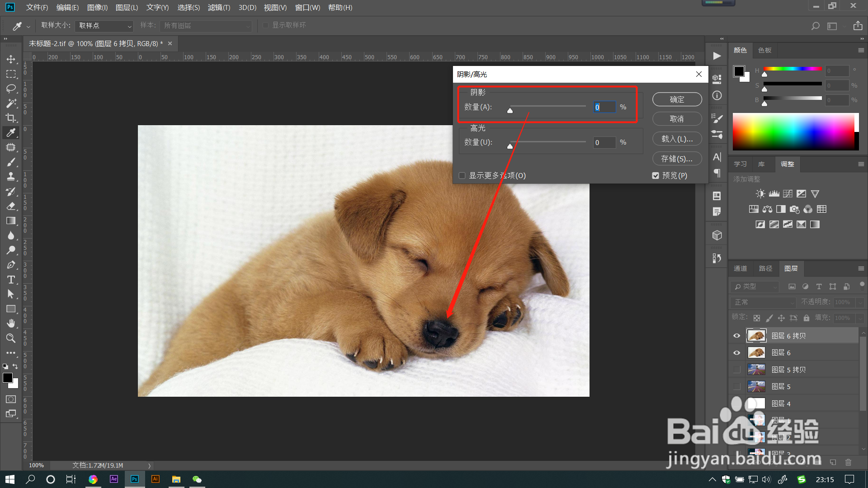The image size is (868, 488).
Task: Select the Crop tool
Action: pyautogui.click(x=11, y=118)
